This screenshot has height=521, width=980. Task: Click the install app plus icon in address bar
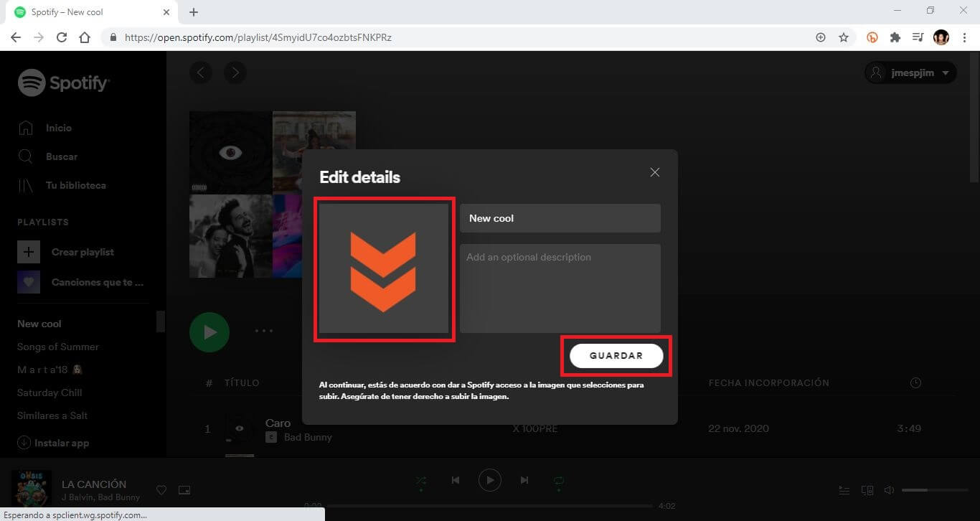click(x=821, y=37)
